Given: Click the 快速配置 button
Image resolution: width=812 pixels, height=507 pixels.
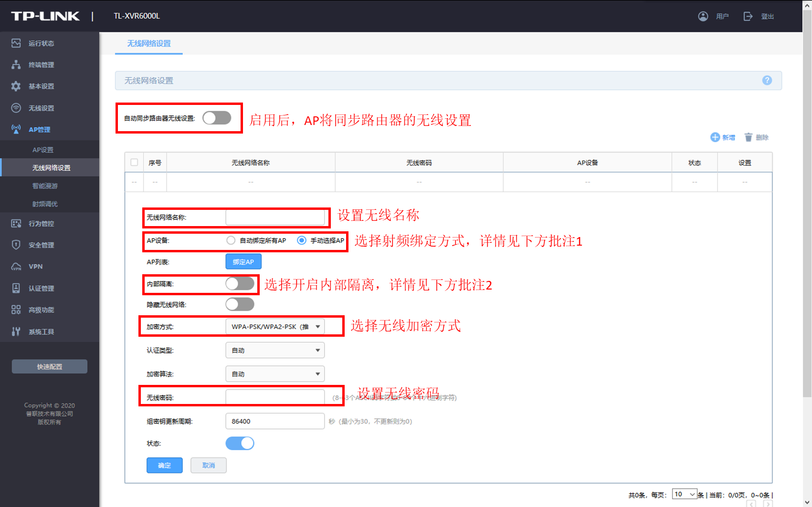Looking at the screenshot, I should pos(50,366).
